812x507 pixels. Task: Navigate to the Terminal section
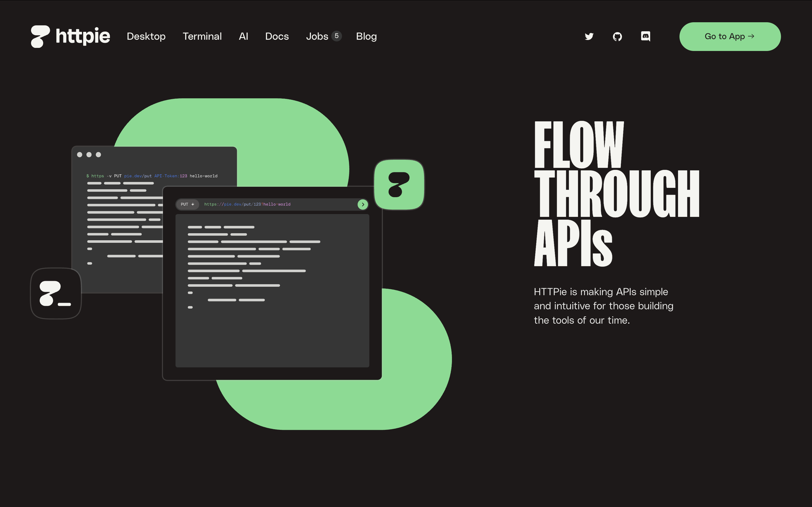point(202,37)
